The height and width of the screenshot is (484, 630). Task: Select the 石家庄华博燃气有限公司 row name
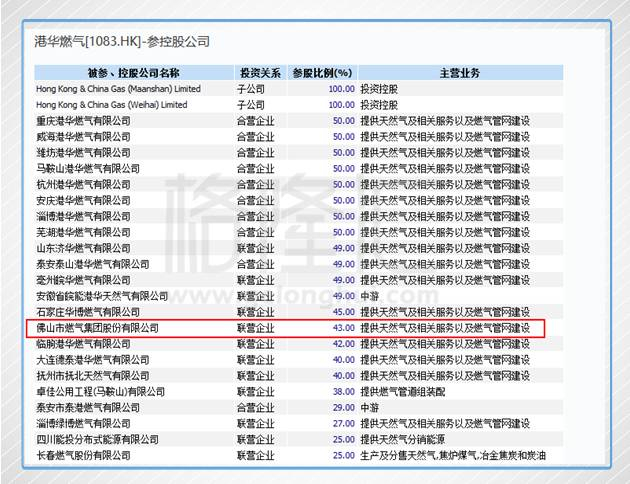click(x=88, y=312)
